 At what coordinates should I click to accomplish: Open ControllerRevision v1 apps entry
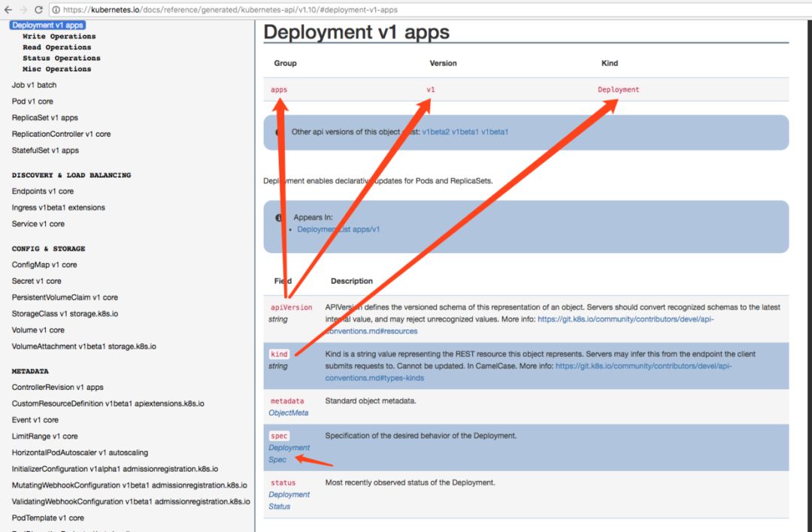click(57, 387)
